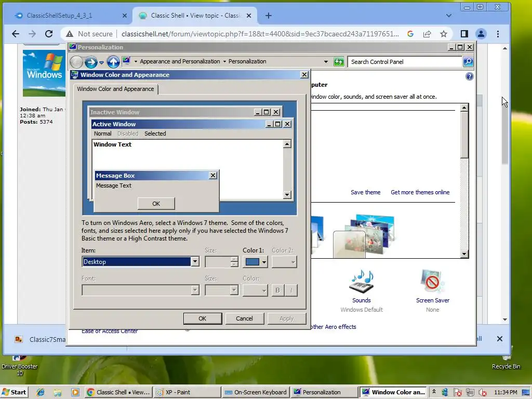
Task: Click the Personalization breadcrumb item
Action: [247, 61]
